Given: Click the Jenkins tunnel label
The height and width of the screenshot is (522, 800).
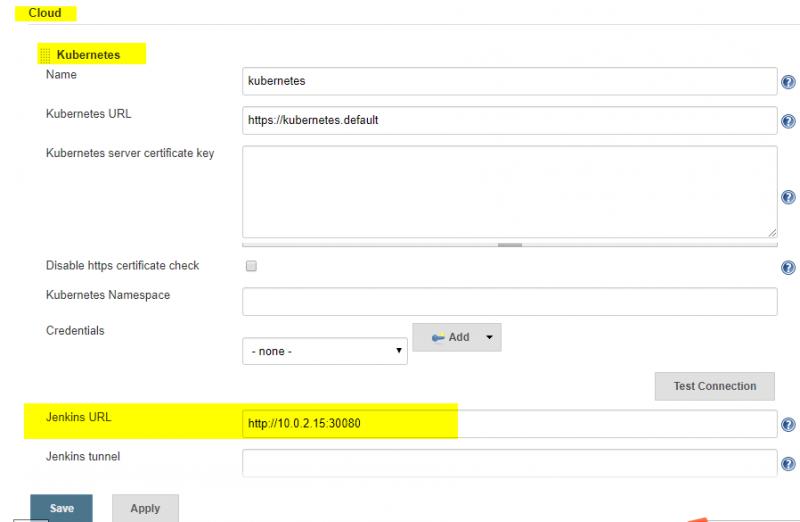Looking at the screenshot, I should [x=83, y=456].
